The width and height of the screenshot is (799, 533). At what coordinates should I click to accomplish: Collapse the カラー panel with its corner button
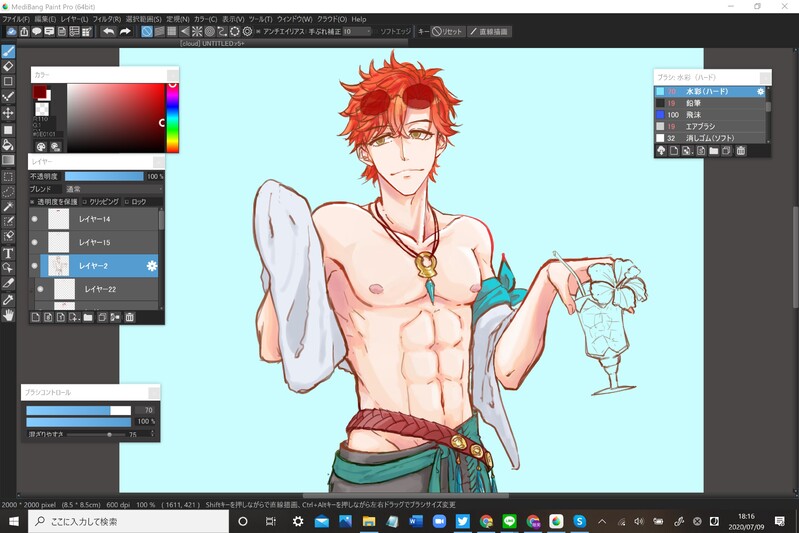click(172, 75)
